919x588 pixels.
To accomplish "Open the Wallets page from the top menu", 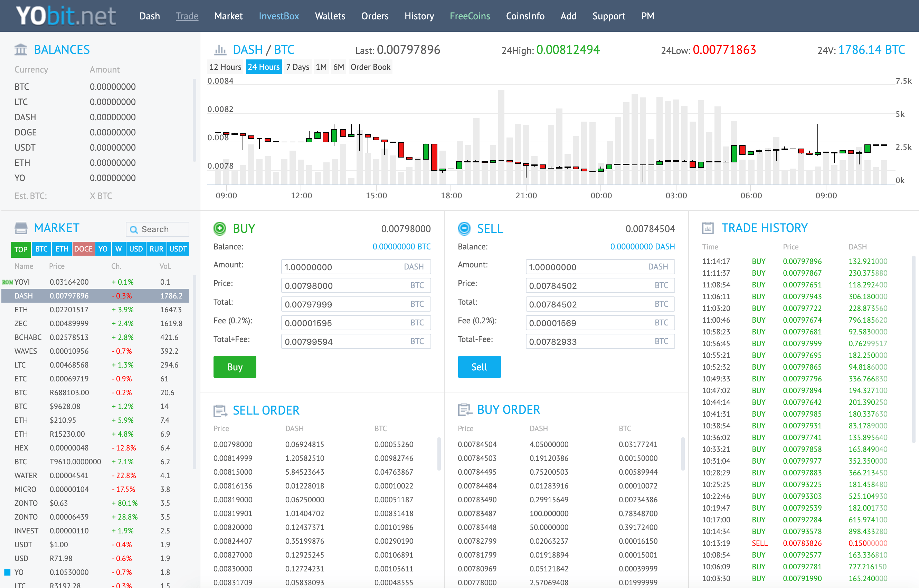I will click(330, 16).
